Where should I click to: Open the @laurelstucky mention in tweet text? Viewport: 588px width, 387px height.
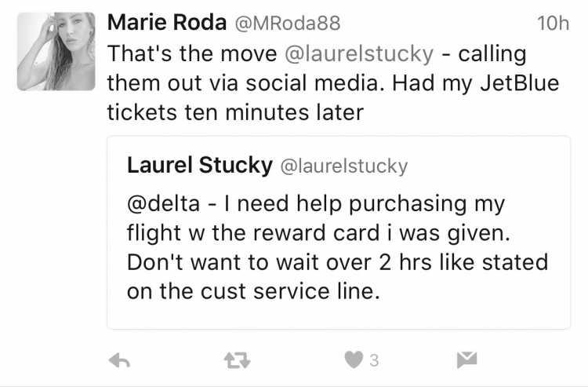(x=359, y=54)
